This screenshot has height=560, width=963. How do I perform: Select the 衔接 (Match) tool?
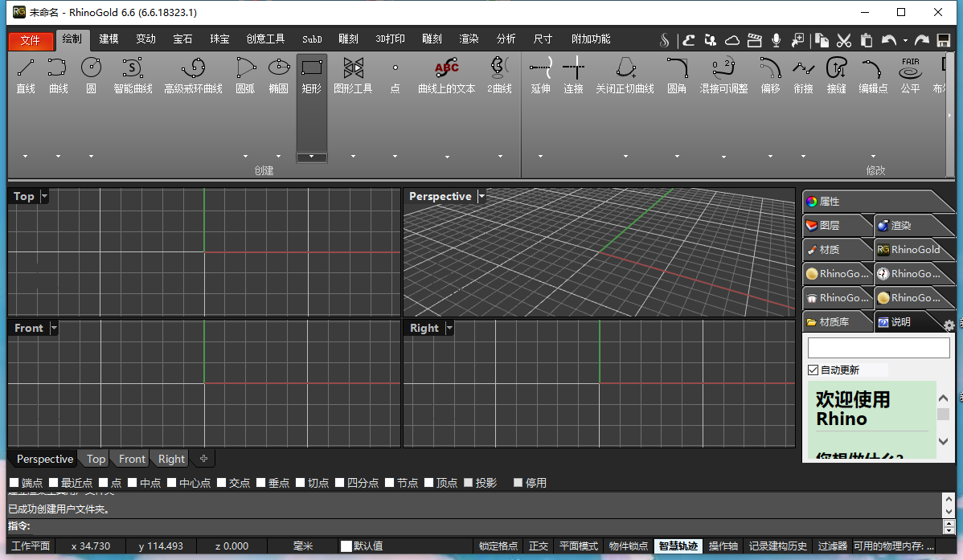(803, 76)
